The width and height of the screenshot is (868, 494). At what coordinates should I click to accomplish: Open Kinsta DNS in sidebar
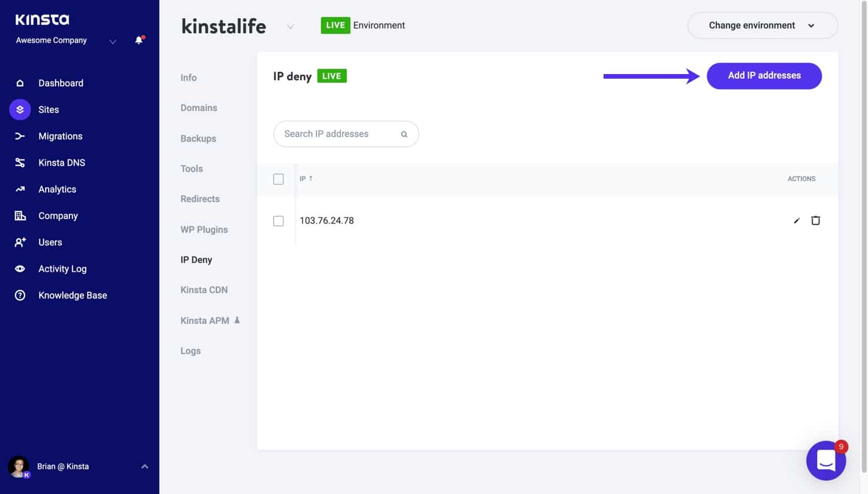pyautogui.click(x=61, y=163)
